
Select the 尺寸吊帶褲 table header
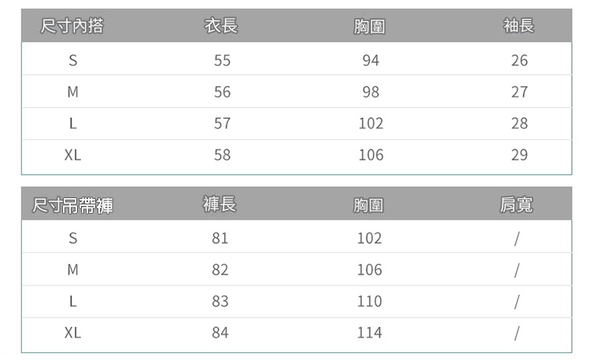(72, 206)
